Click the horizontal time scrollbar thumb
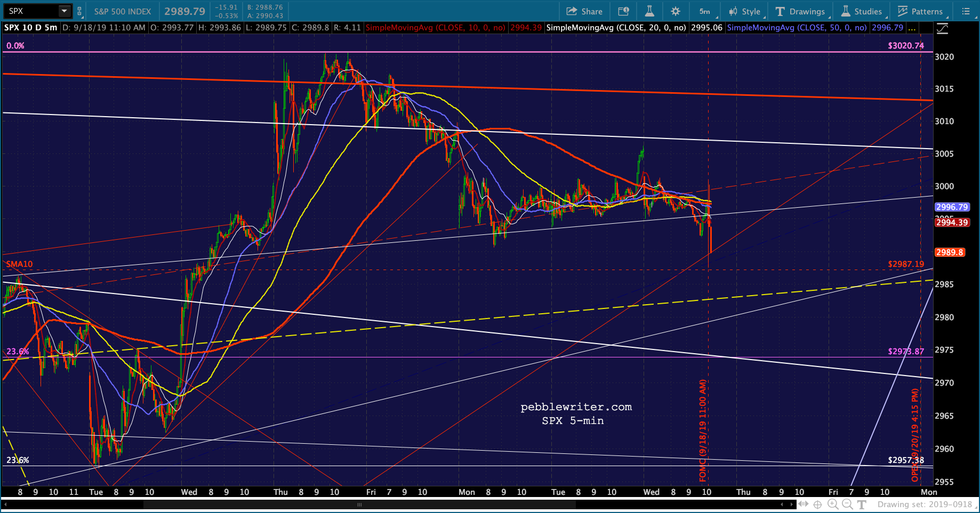The image size is (980, 513). (x=359, y=504)
